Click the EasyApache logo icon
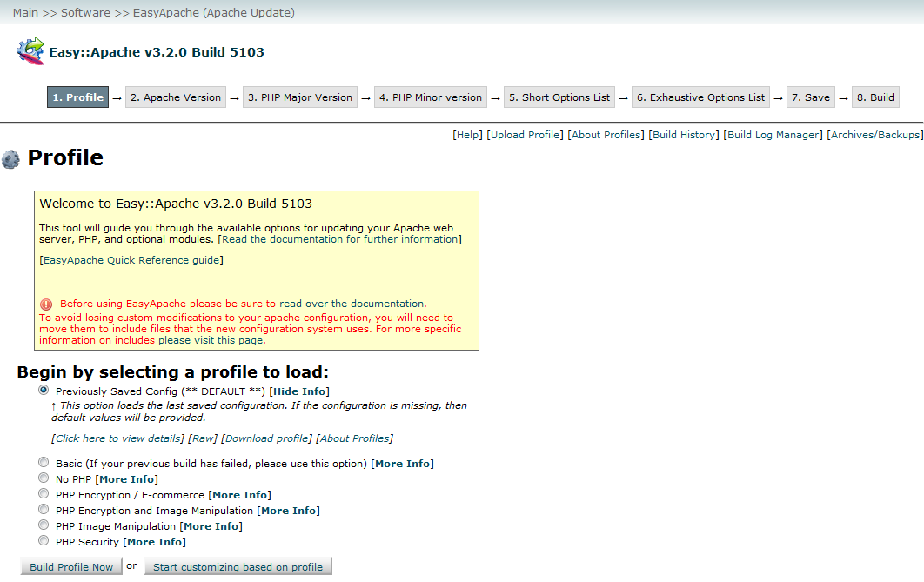The height and width of the screenshot is (582, 924). pyautogui.click(x=30, y=51)
